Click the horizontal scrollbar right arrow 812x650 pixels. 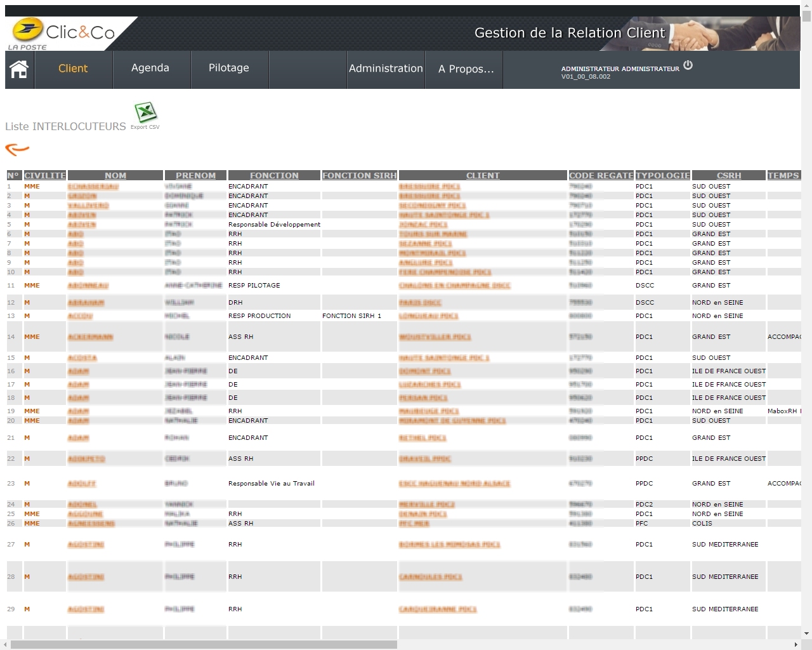click(x=796, y=645)
